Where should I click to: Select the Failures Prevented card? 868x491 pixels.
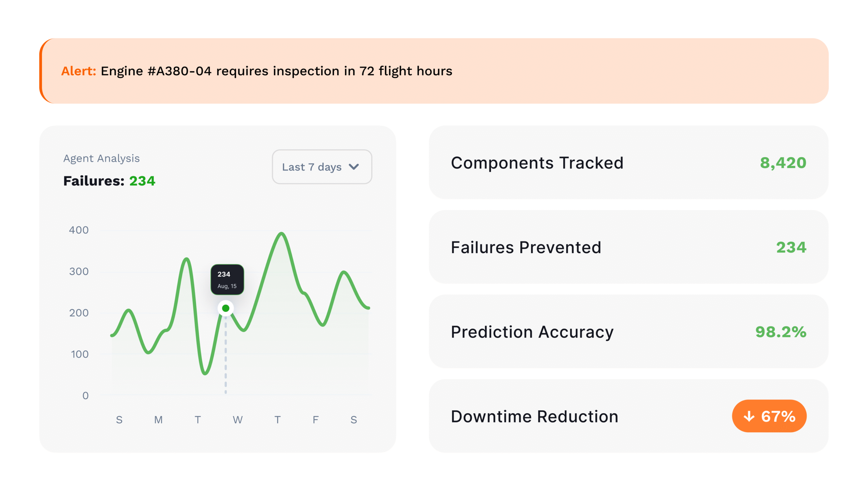coord(628,247)
